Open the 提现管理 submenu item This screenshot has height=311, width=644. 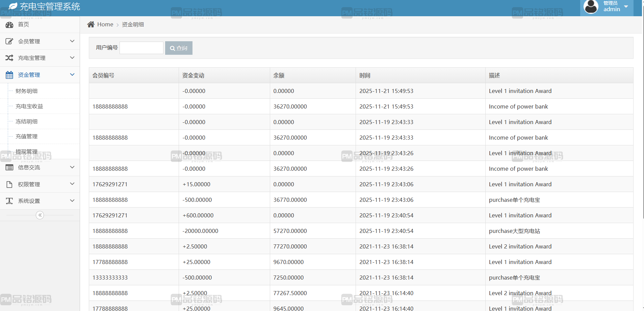27,151
